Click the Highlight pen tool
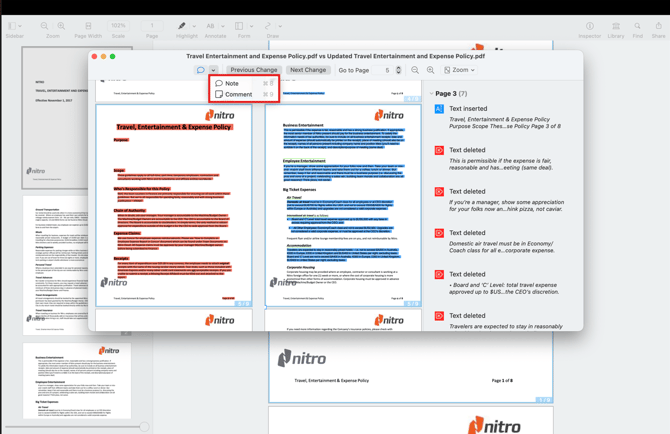Image resolution: width=670 pixels, height=434 pixels. pyautogui.click(x=181, y=28)
